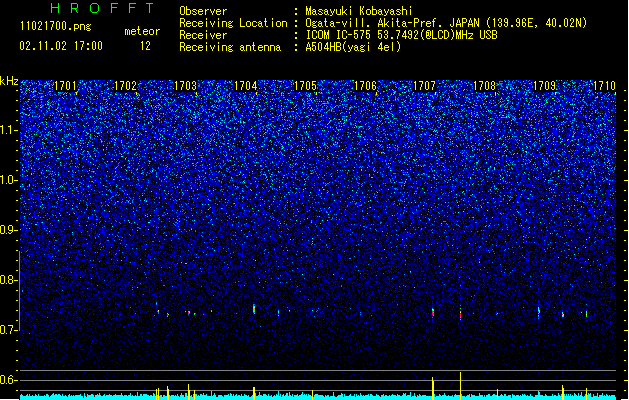Screen dimensions: 629x400
Task: Click the 1703 time marker
Action: [x=185, y=86]
